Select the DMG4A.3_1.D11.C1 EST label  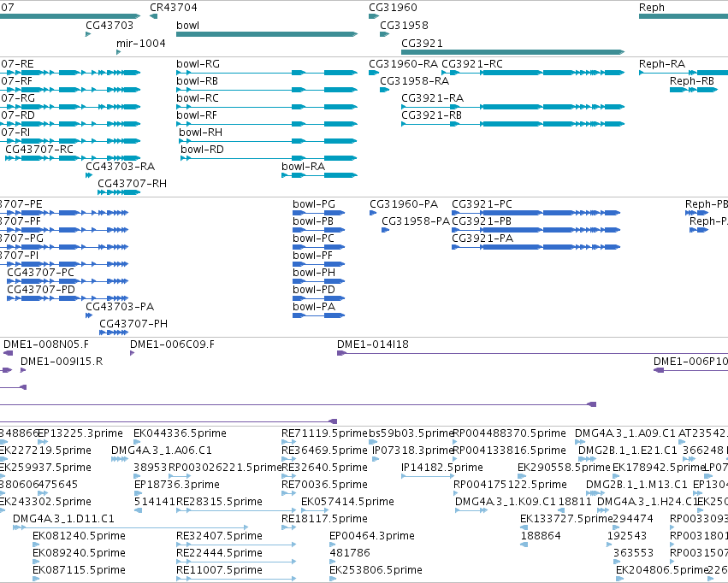click(63, 519)
